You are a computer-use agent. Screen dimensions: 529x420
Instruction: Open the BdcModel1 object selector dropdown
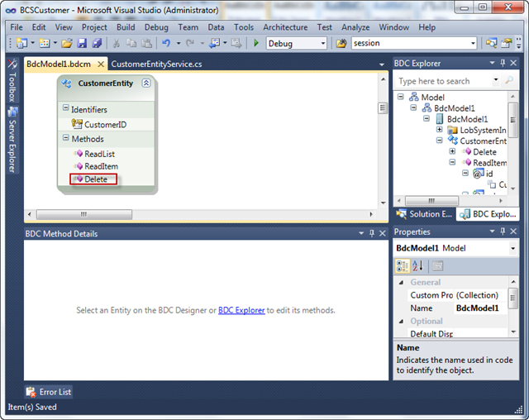(512, 248)
